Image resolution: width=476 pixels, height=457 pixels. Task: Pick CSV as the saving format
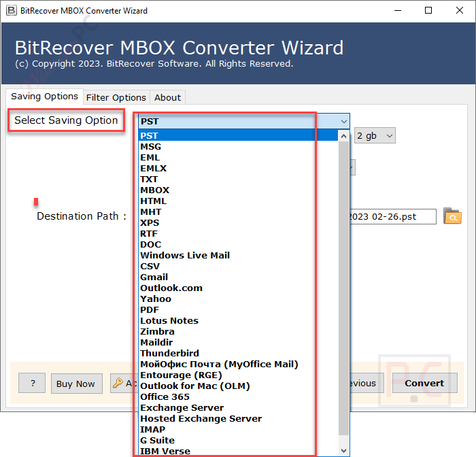[x=238, y=267]
